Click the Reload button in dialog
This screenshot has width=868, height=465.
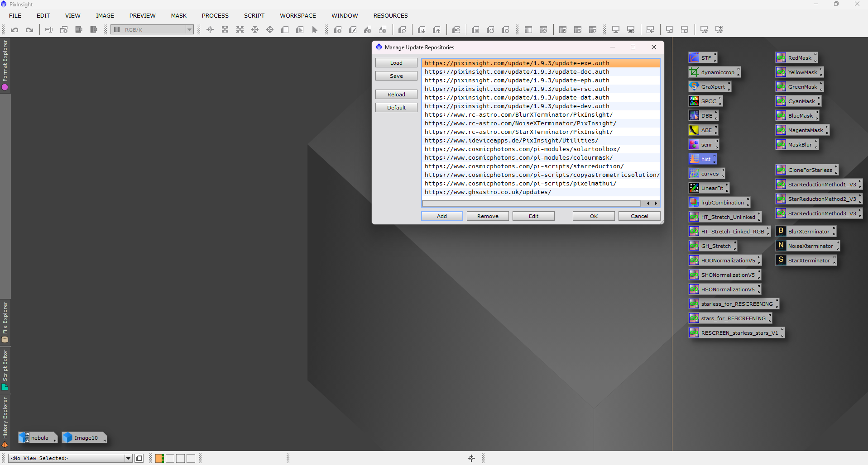click(396, 95)
